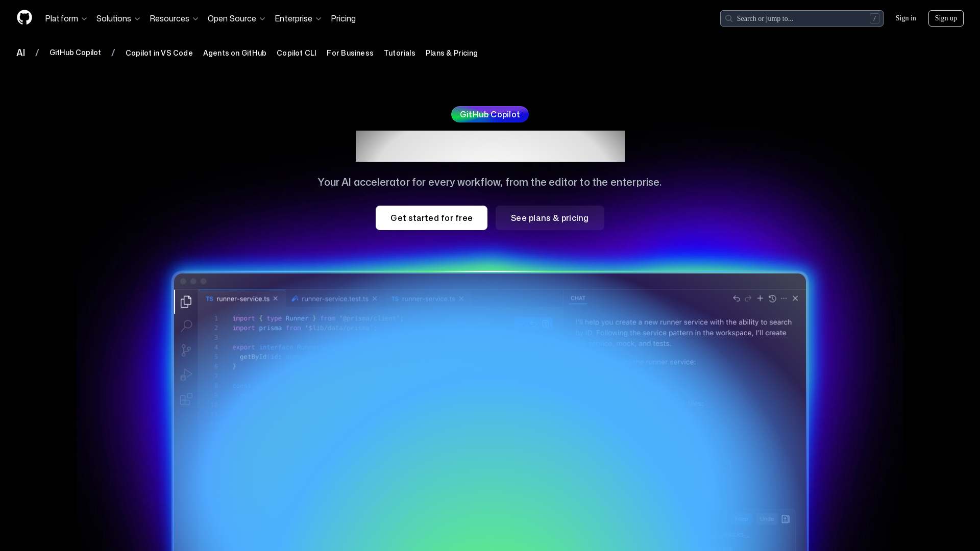Close the runner-service.ts editor tab
980x551 pixels.
coord(276,298)
